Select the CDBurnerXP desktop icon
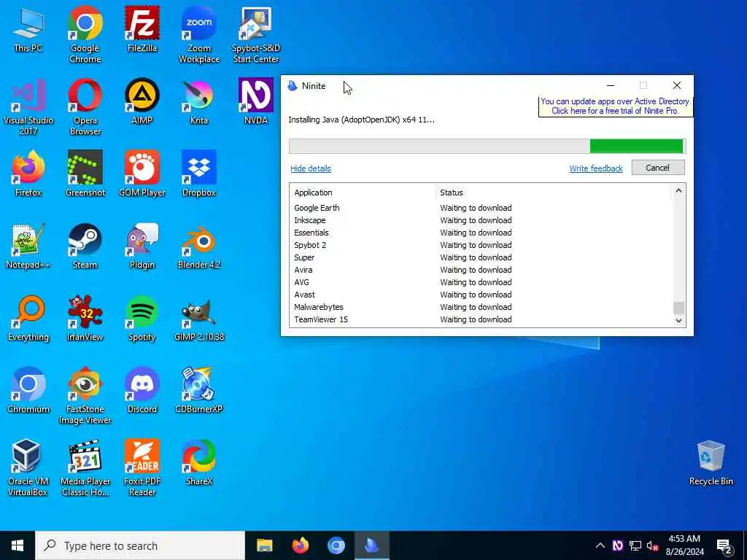747x560 pixels. (x=199, y=390)
